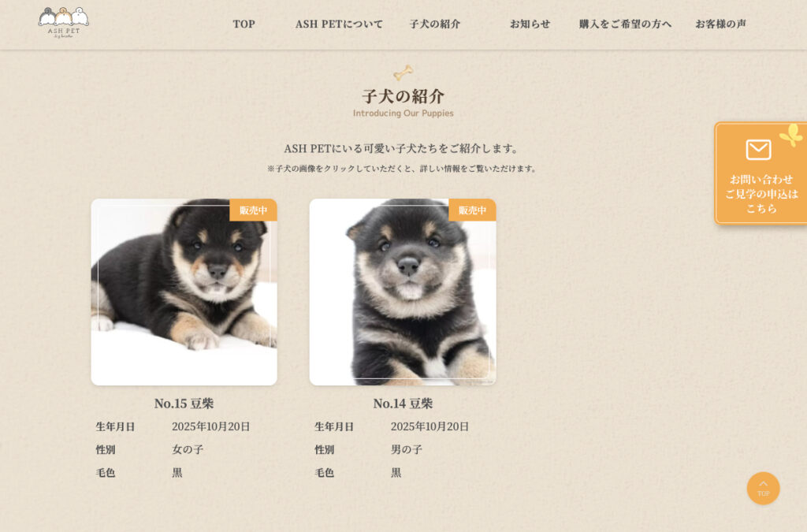
Task: Open 購入をご希望の方へ page
Action: tap(625, 24)
